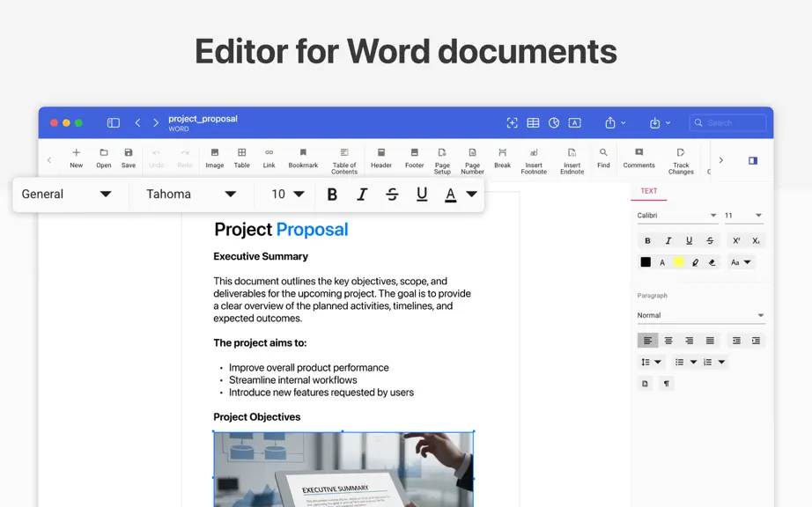Insert a Footnote in the document

click(534, 161)
